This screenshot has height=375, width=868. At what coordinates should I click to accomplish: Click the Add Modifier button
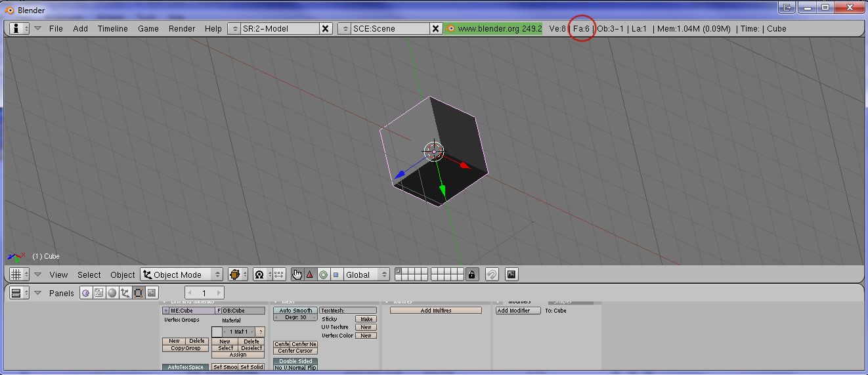tap(518, 311)
